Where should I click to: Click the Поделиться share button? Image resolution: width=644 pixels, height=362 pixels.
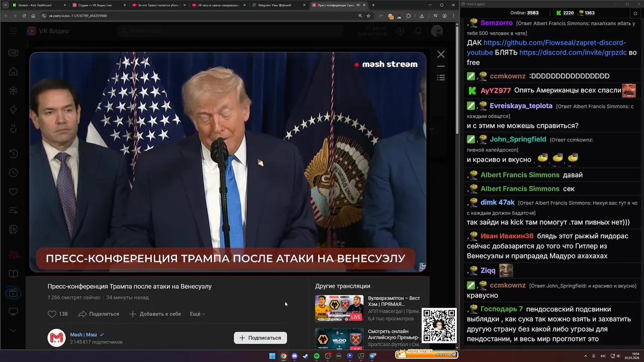[x=99, y=314]
